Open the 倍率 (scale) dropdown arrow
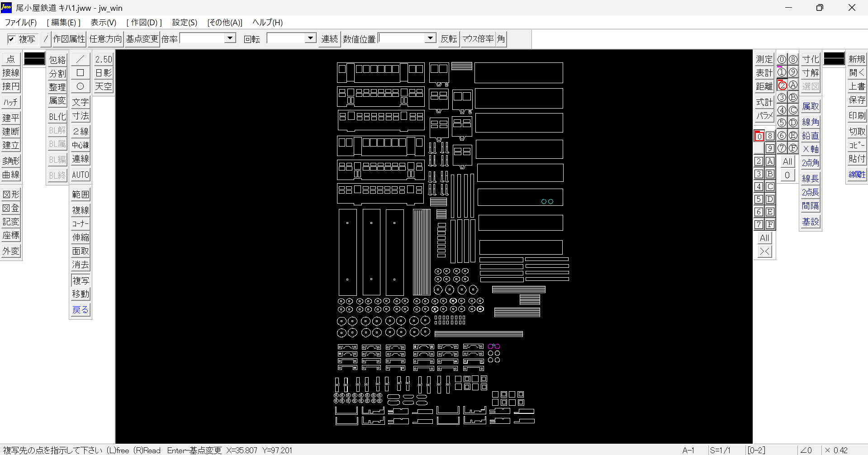Viewport: 868px width, 455px height. pos(230,38)
